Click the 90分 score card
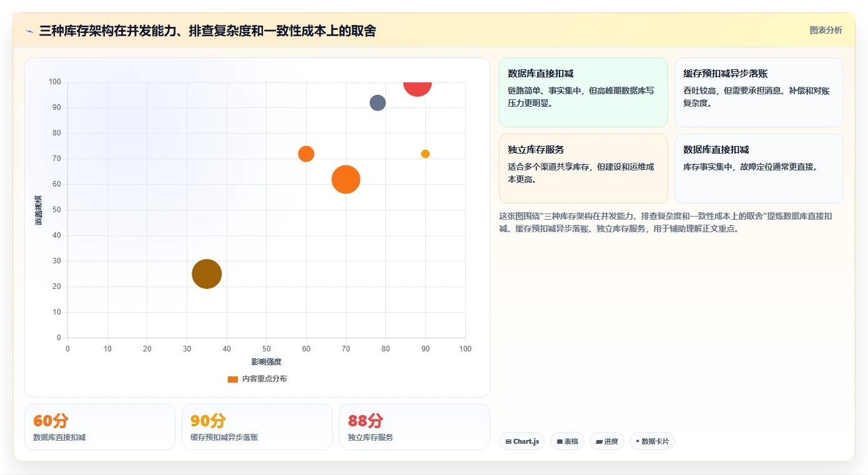This screenshot has height=475, width=868. coord(257,427)
